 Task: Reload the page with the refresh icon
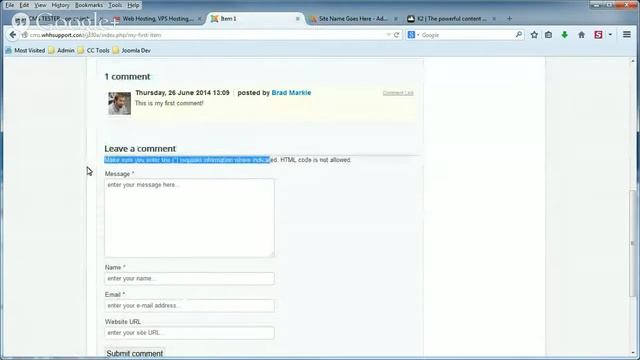(x=396, y=35)
